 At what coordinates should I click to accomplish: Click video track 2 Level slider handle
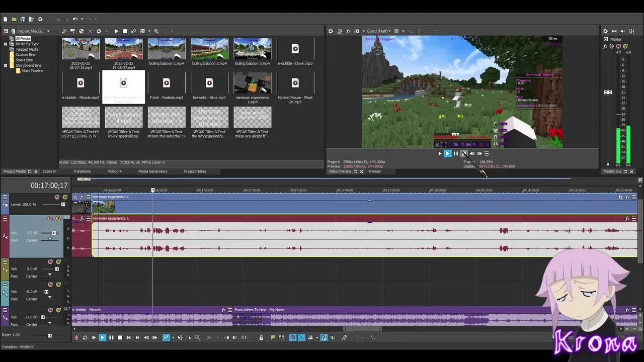point(63,204)
